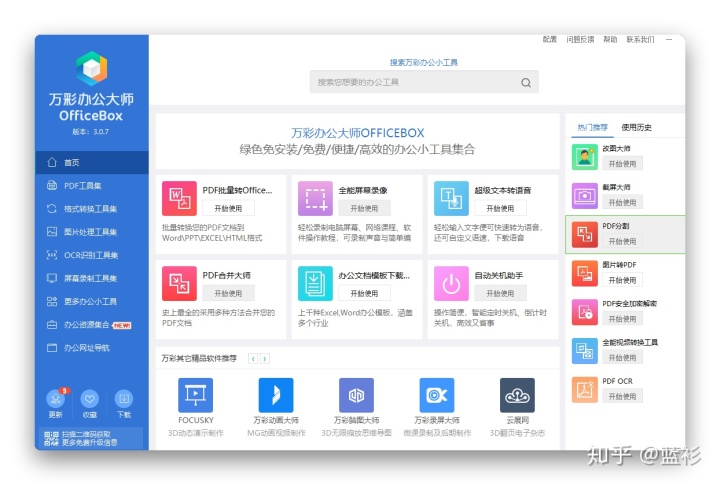Open 联系我们 in top bar

pos(640,39)
